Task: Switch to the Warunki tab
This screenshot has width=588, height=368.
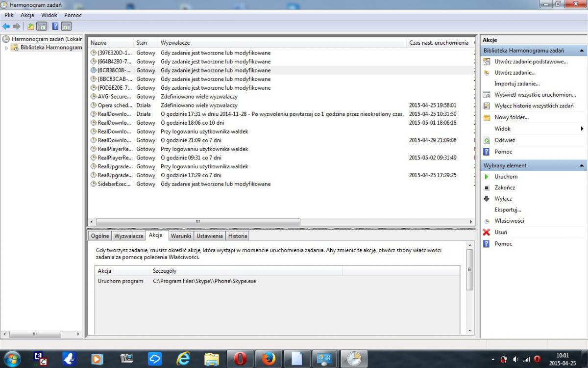Action: (181, 236)
